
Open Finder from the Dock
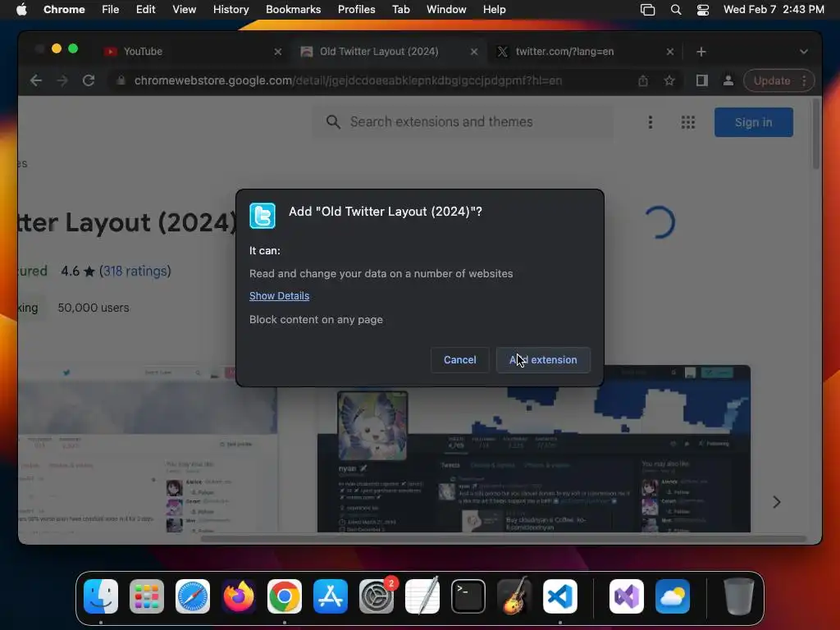(101, 596)
